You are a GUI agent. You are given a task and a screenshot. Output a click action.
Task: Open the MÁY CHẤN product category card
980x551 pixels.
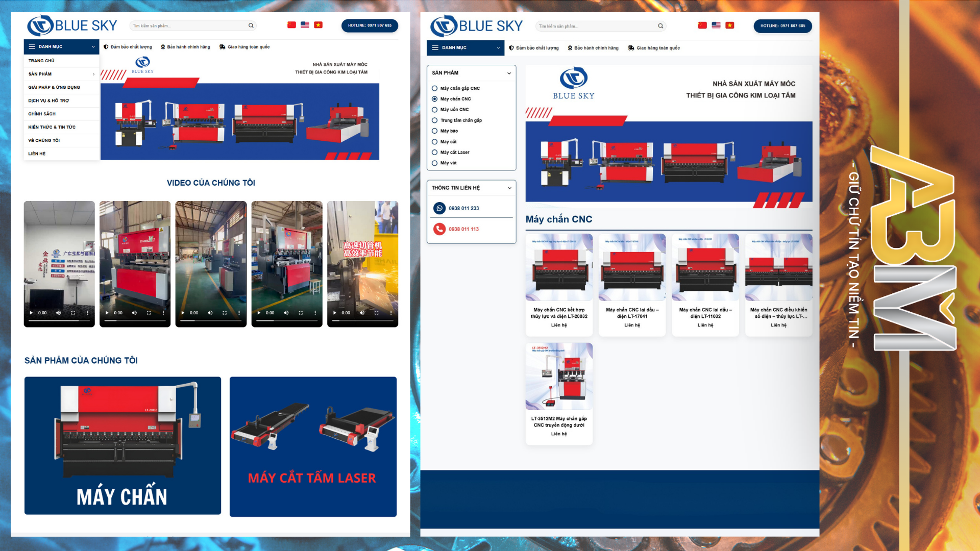pyautogui.click(x=122, y=445)
